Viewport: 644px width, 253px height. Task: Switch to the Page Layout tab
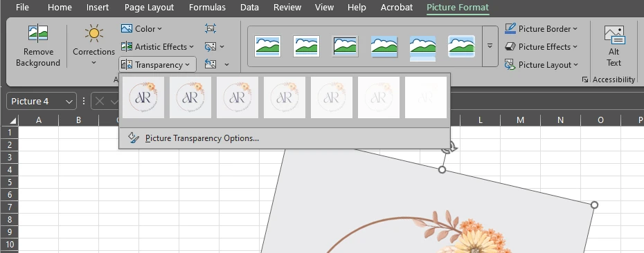click(x=149, y=8)
